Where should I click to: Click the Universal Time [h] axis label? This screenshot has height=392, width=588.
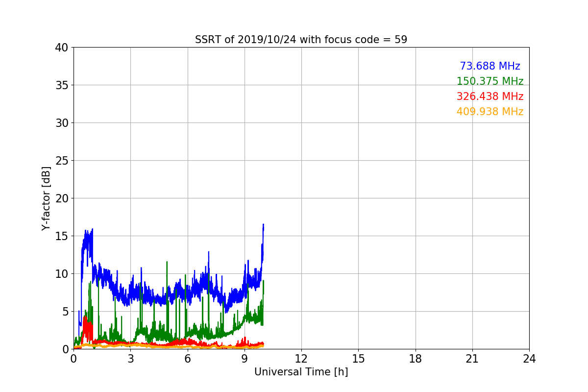[x=301, y=372]
